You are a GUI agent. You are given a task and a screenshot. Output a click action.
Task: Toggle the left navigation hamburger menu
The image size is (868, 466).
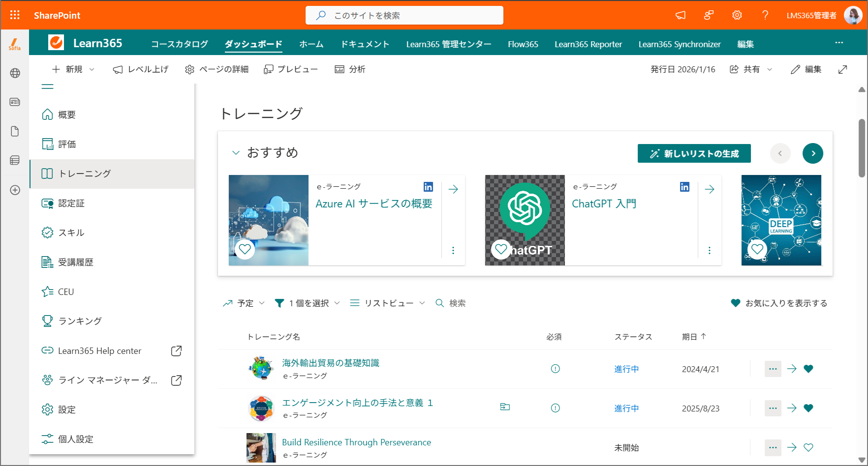47,87
